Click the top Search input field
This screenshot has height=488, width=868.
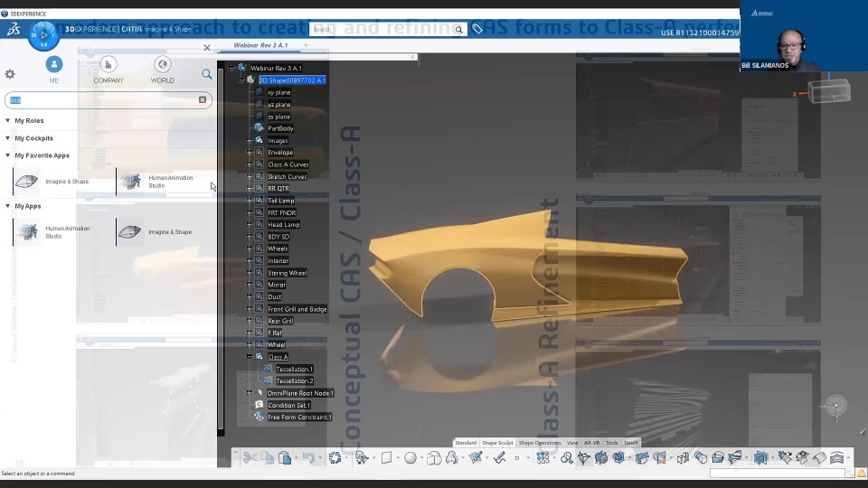click(382, 29)
